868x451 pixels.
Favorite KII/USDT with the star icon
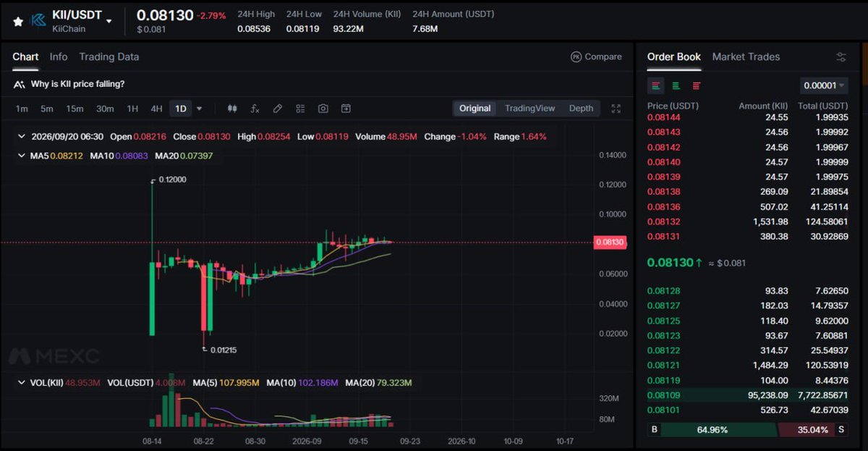coord(18,22)
